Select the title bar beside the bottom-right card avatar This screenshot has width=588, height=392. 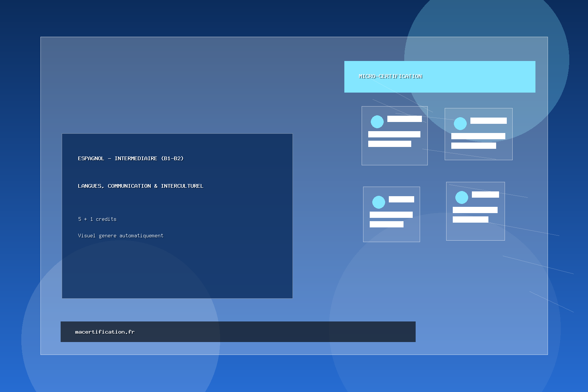pyautogui.click(x=485, y=194)
